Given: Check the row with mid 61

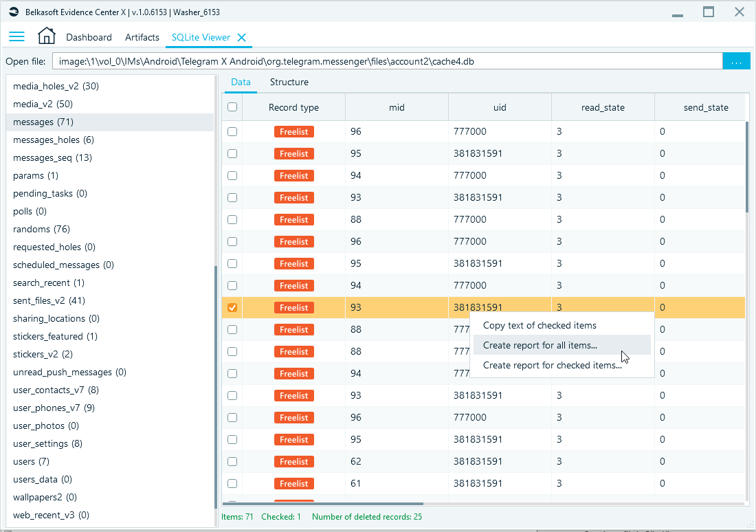Looking at the screenshot, I should coord(232,483).
